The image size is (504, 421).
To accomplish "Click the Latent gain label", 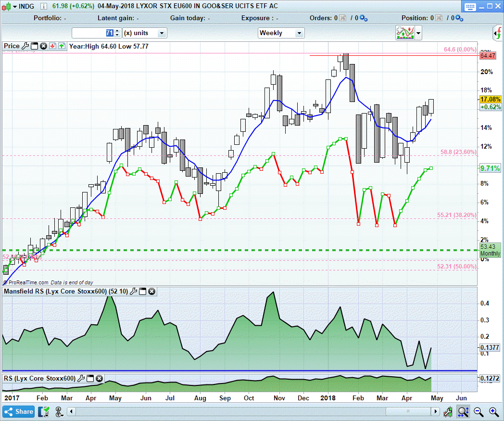I will [x=118, y=18].
